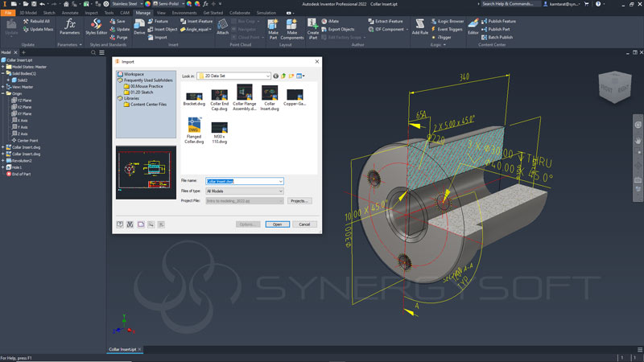Click the Derive tool icon
Screen dimensions: 644x362
pyautogui.click(x=139, y=27)
